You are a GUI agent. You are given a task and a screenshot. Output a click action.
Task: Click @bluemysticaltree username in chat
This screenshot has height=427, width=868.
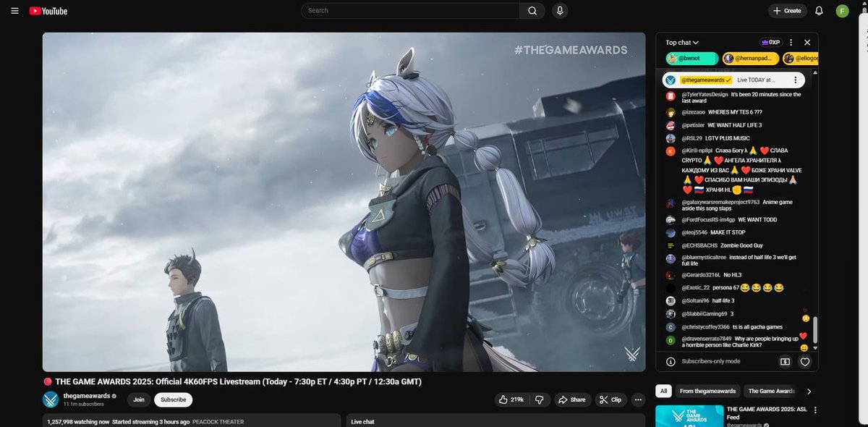coord(703,257)
